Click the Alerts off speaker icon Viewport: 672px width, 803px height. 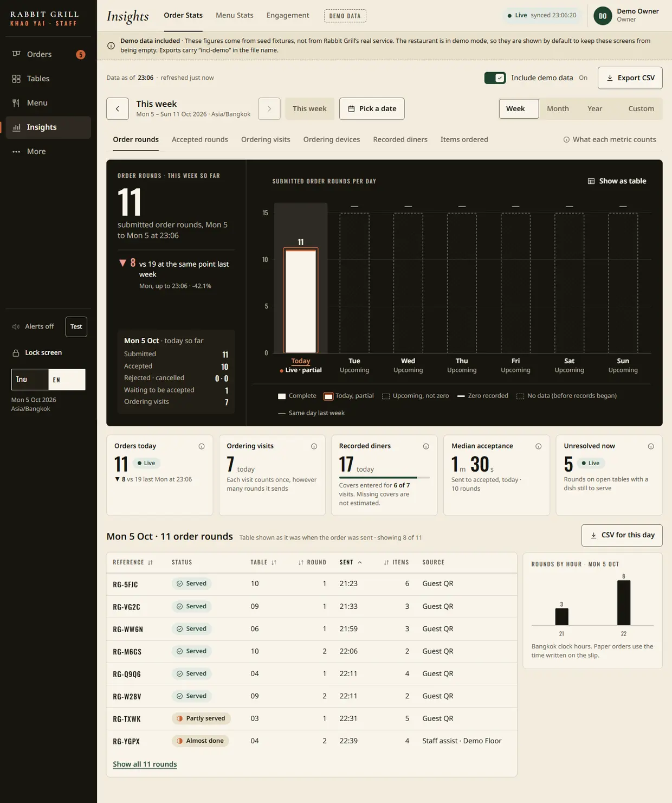click(16, 326)
